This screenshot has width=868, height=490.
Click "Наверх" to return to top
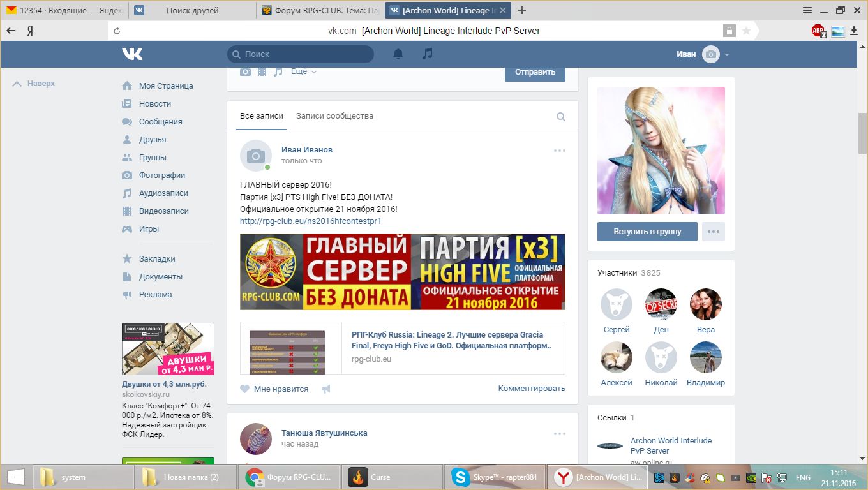(34, 84)
